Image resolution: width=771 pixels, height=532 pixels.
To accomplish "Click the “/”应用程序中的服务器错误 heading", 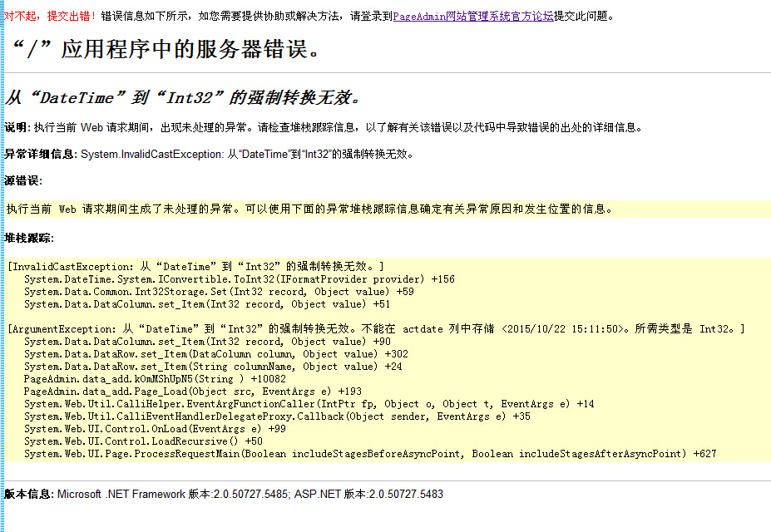I will pos(166,50).
